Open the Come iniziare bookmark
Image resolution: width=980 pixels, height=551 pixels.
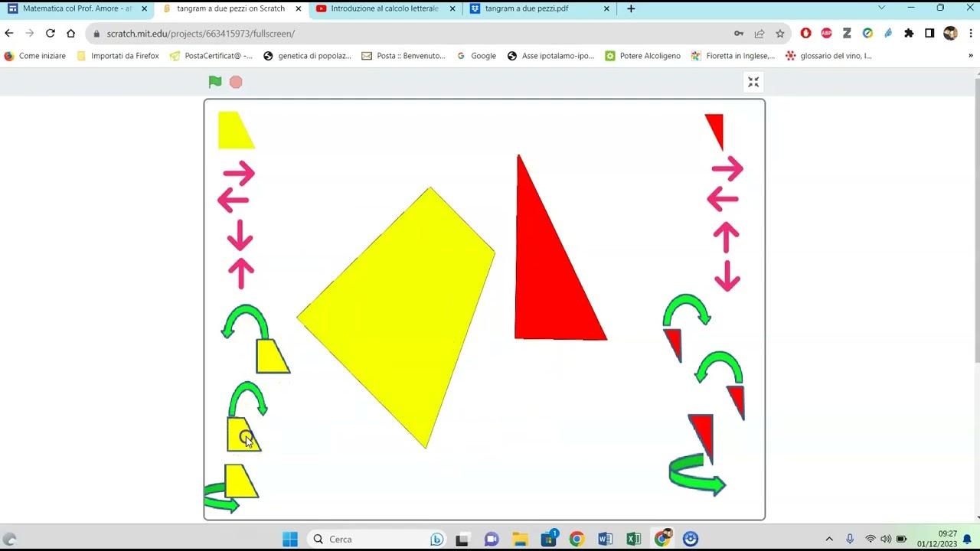point(35,56)
